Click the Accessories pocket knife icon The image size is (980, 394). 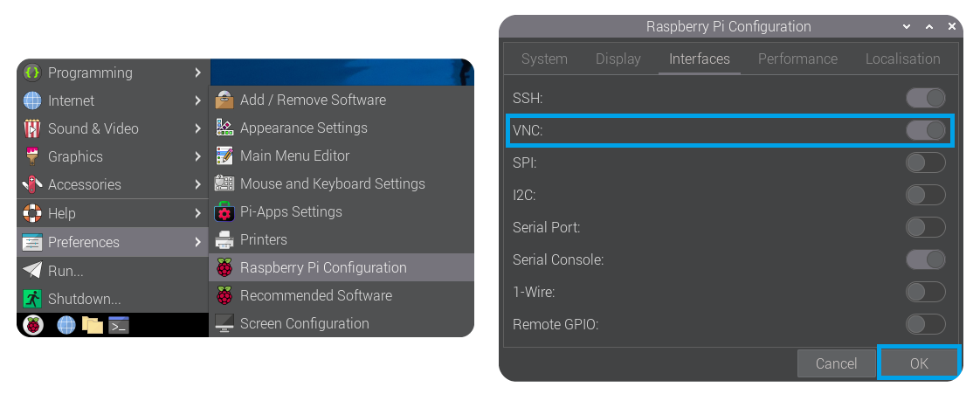coord(31,184)
